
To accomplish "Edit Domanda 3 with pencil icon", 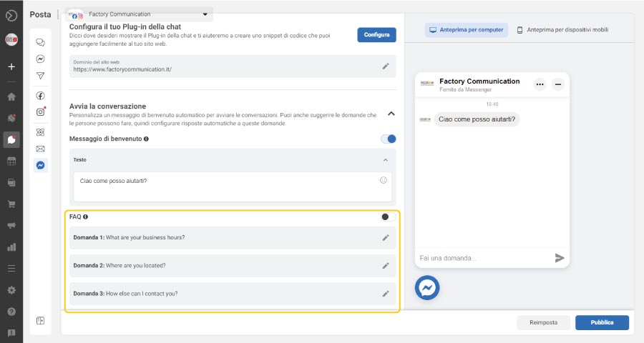I will 386,294.
